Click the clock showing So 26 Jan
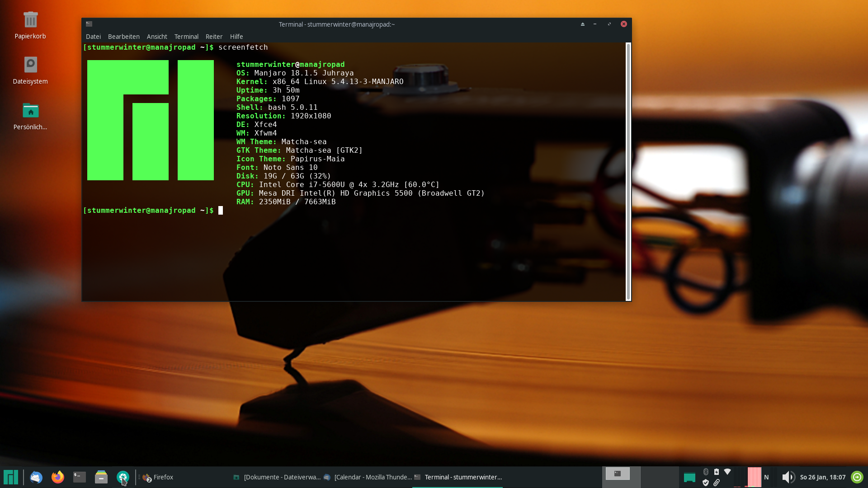The image size is (868, 488). point(822,477)
